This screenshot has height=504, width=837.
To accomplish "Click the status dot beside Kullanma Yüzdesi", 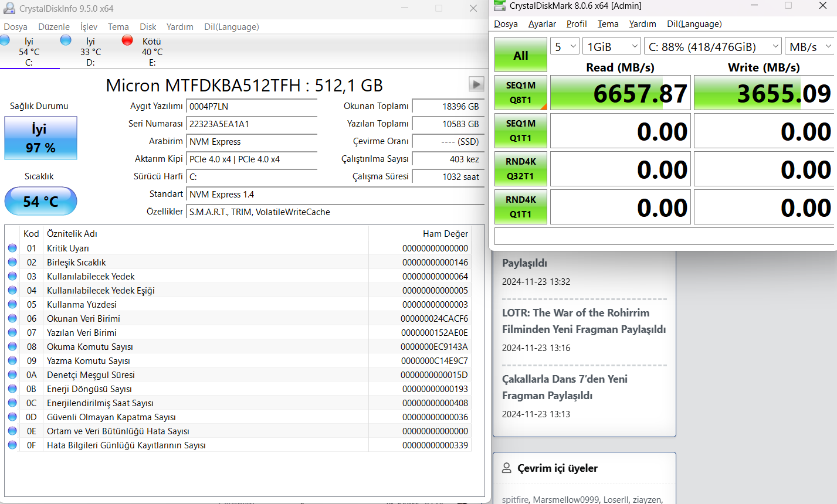I will pyautogui.click(x=12, y=304).
